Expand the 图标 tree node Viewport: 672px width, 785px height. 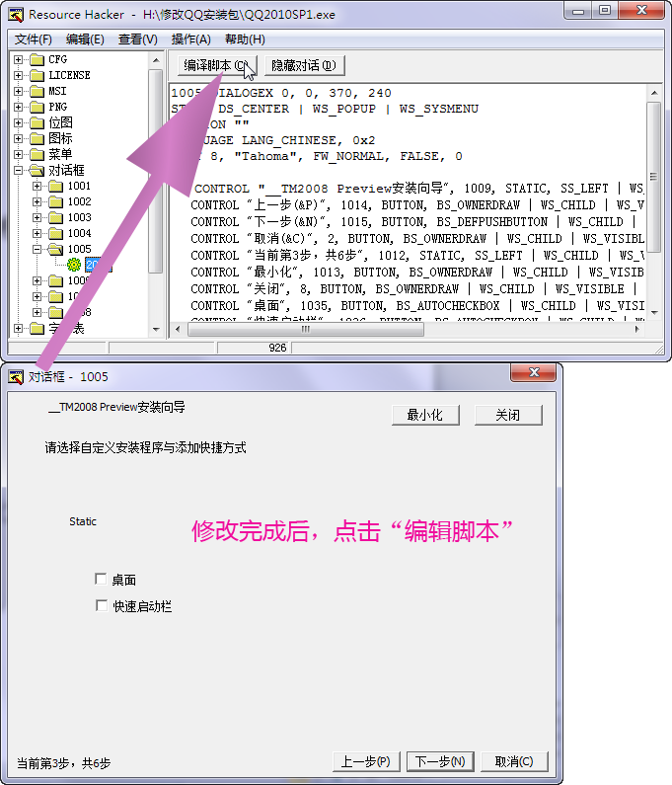18,138
